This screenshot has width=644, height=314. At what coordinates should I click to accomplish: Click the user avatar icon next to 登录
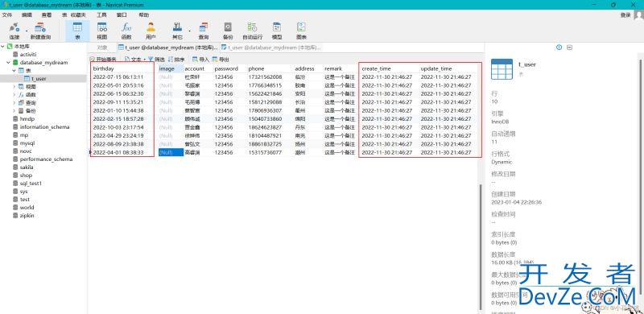tap(638, 14)
